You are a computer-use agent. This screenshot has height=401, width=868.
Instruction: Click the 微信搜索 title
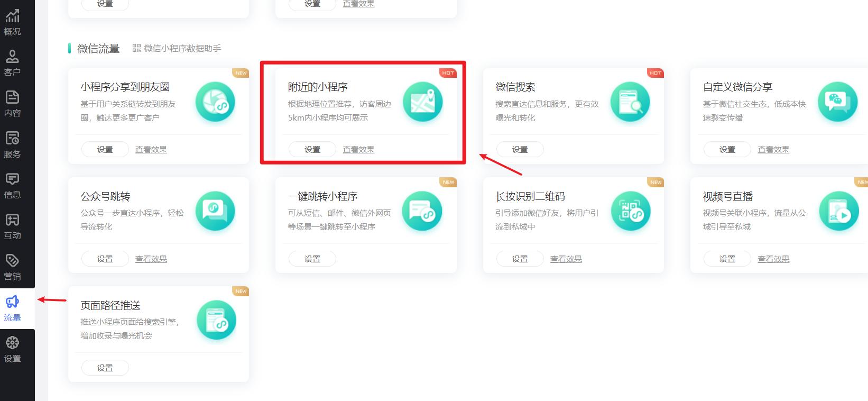pyautogui.click(x=515, y=87)
